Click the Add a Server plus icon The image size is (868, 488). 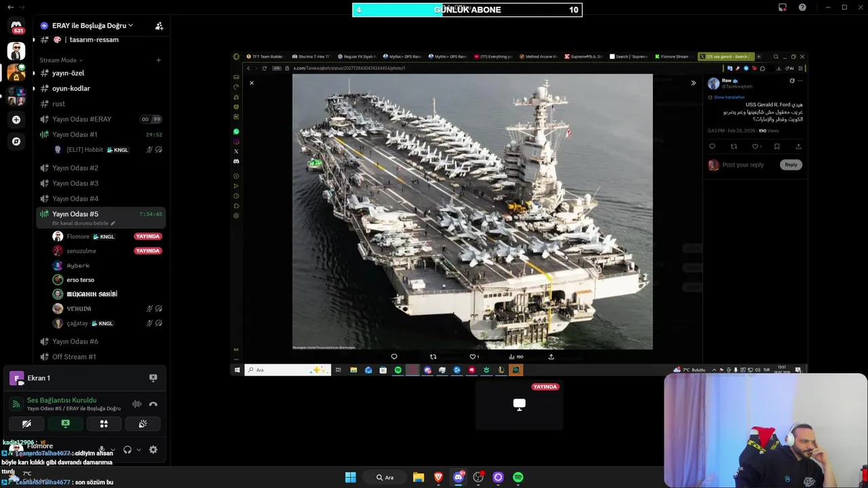(16, 119)
